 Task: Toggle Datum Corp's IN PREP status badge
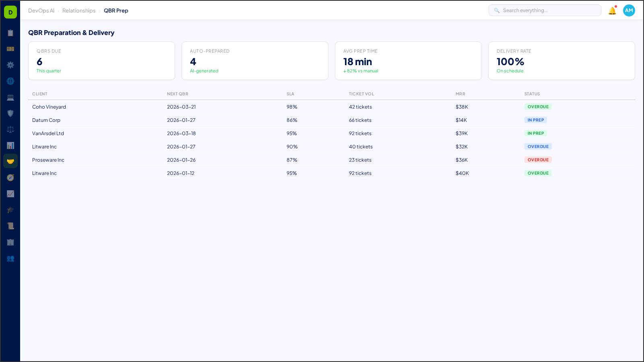coord(536,120)
